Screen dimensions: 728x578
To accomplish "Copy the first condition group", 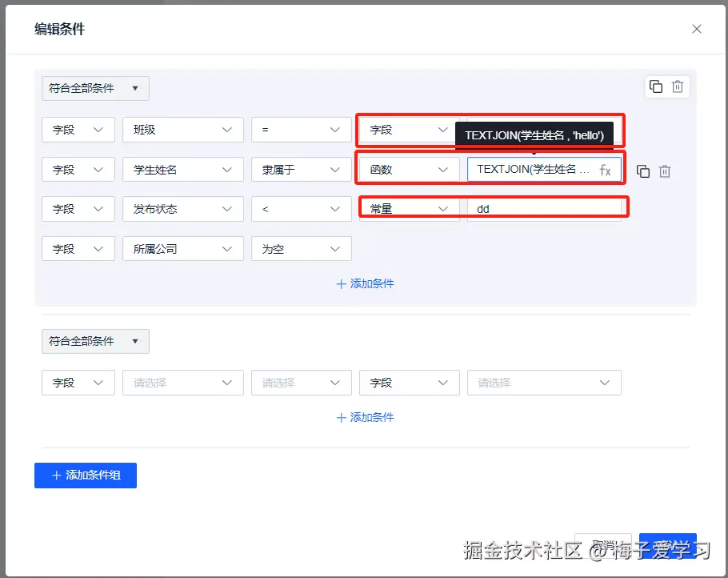I will click(x=655, y=86).
